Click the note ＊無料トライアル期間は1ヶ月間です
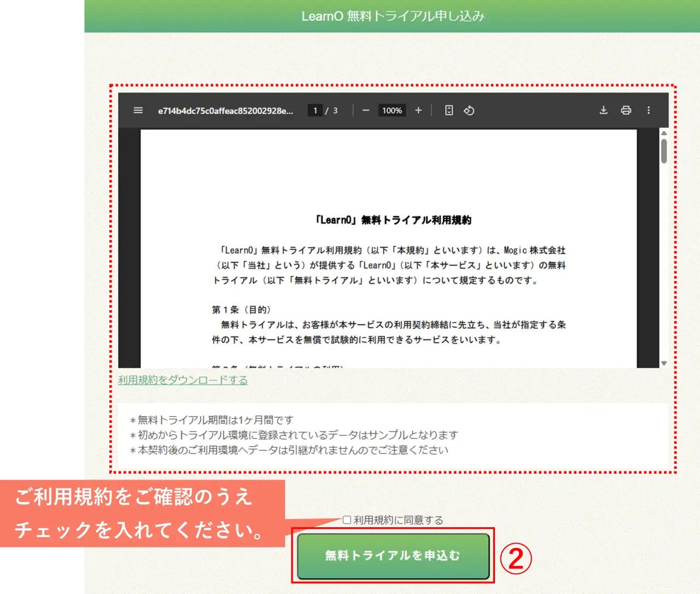700x594 pixels. tap(212, 420)
